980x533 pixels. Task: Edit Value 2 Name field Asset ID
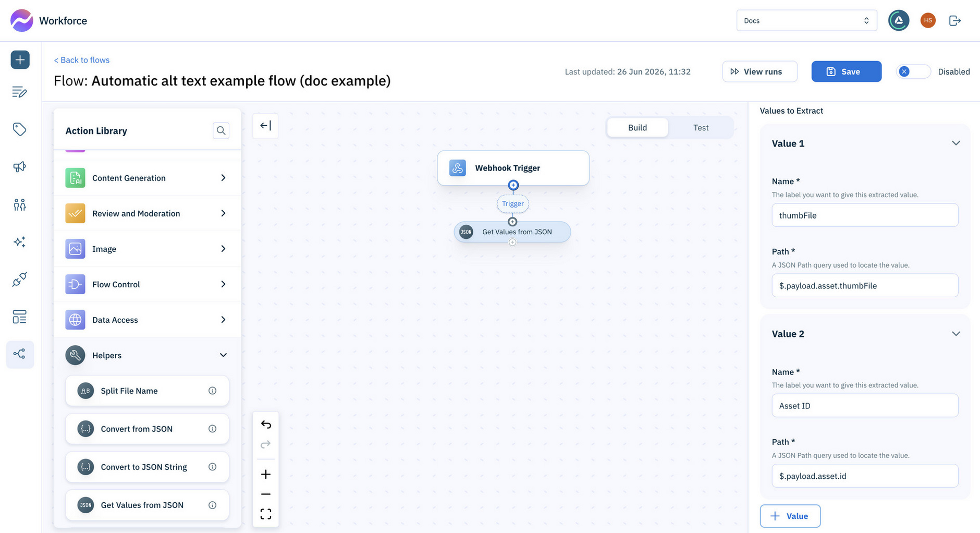tap(865, 406)
